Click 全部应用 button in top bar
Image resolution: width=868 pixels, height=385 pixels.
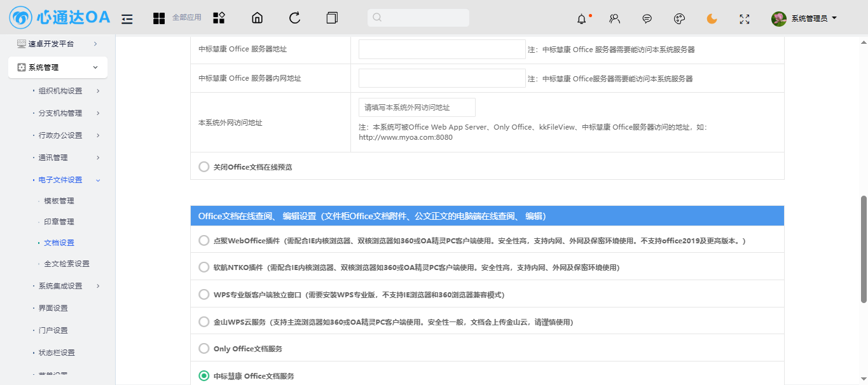tap(177, 18)
